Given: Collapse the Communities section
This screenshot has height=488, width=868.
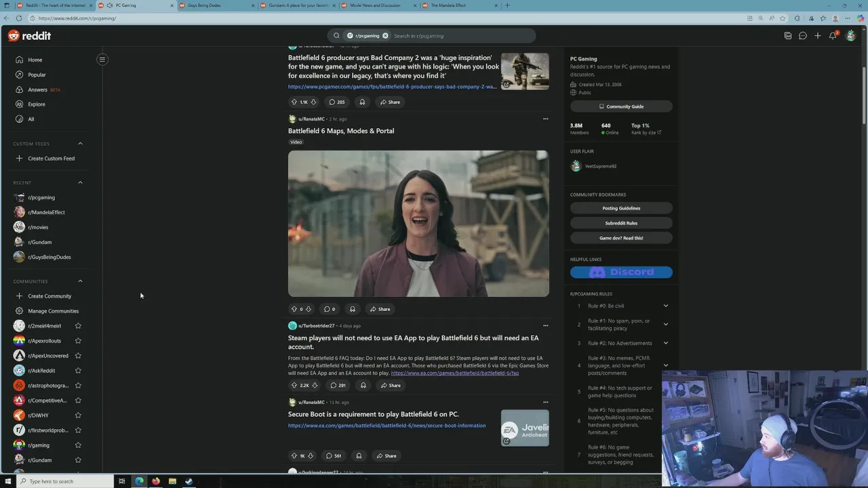Looking at the screenshot, I should (x=80, y=281).
